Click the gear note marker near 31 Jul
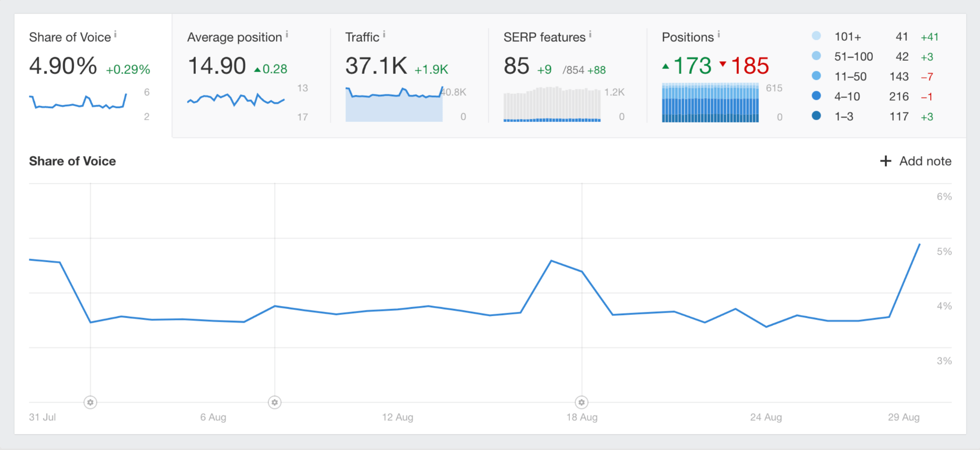This screenshot has width=980, height=450. pyautogui.click(x=90, y=402)
